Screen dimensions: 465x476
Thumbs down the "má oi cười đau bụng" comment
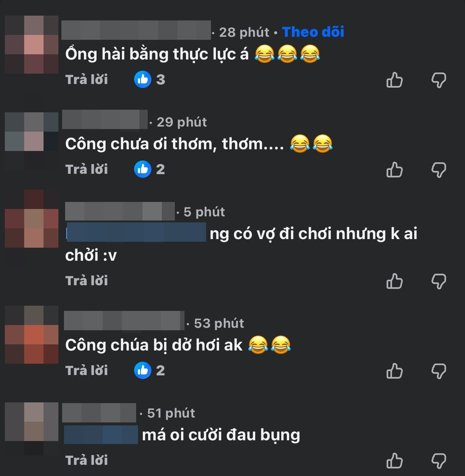coord(439,461)
